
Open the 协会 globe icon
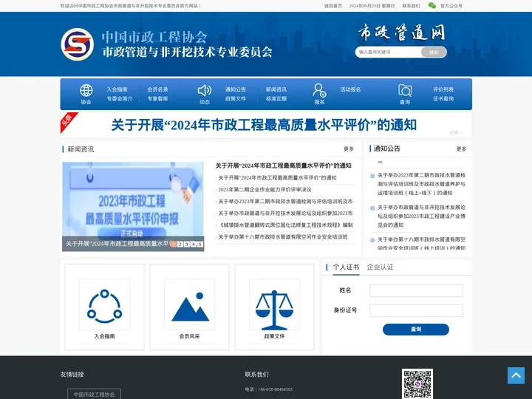(x=86, y=91)
